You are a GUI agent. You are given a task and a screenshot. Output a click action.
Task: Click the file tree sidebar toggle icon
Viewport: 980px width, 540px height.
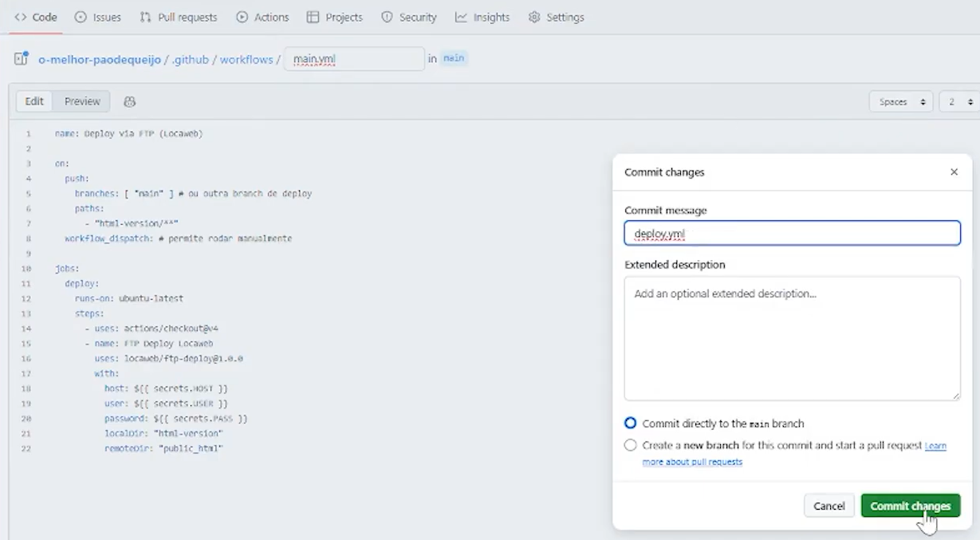click(22, 59)
